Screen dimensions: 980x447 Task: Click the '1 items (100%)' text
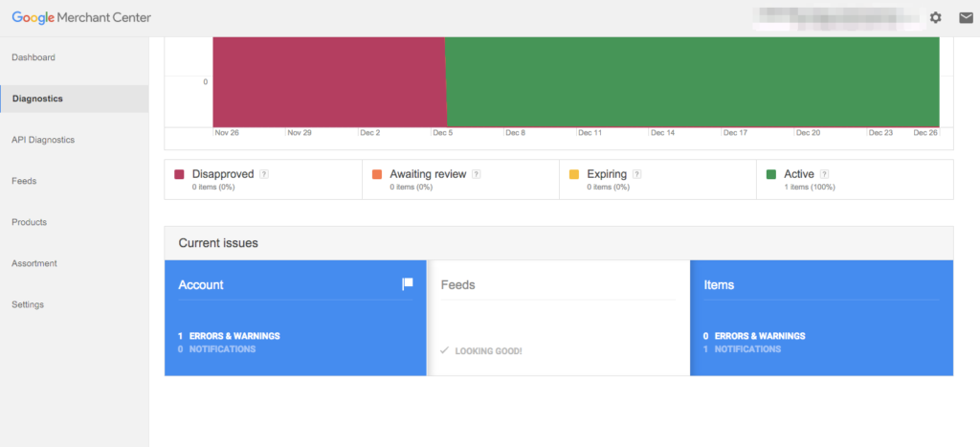pos(810,187)
